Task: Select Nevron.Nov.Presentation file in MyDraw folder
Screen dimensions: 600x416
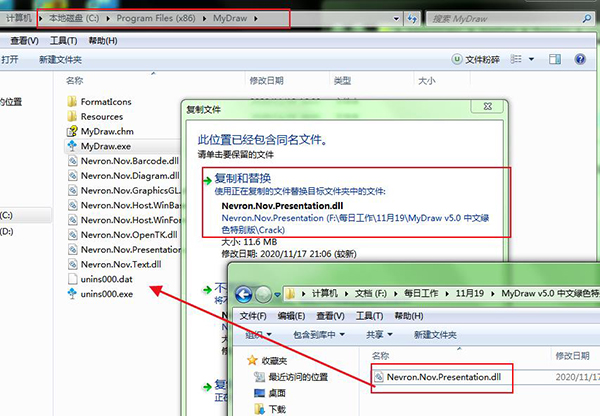Action: 123,250
